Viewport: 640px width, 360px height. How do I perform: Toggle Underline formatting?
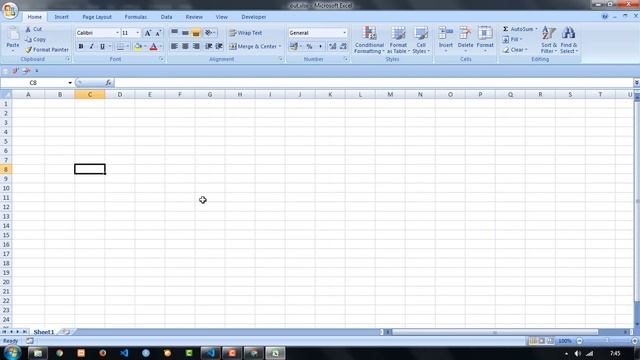pyautogui.click(x=102, y=47)
